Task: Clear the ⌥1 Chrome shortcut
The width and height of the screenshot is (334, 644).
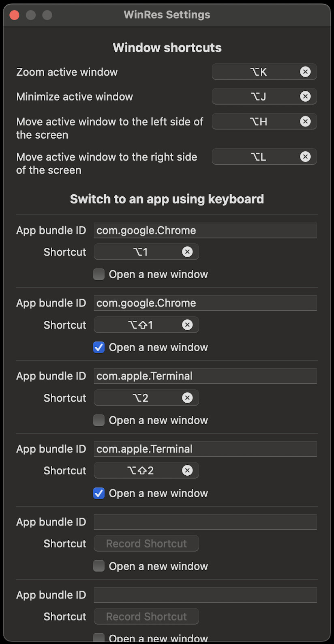Action: (x=187, y=252)
